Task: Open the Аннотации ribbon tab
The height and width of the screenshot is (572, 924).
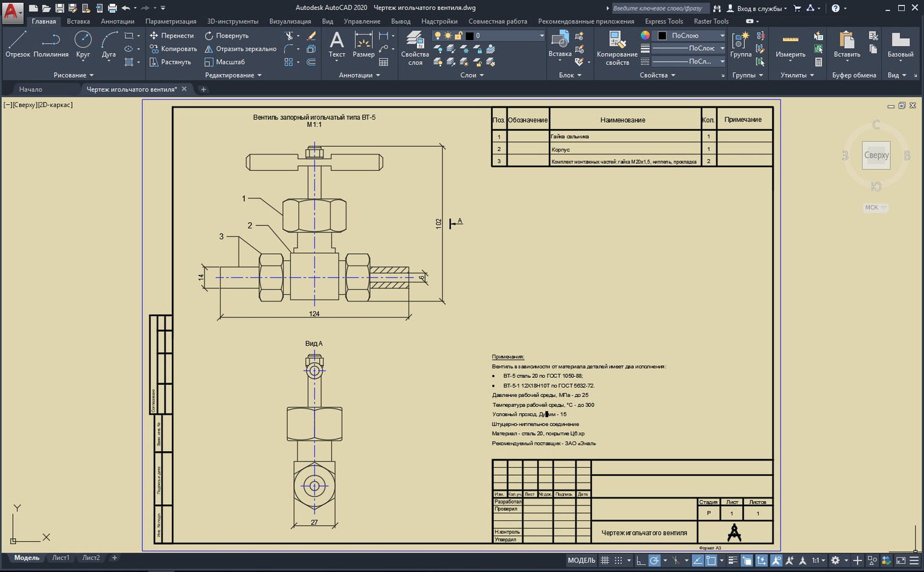Action: 117,21
